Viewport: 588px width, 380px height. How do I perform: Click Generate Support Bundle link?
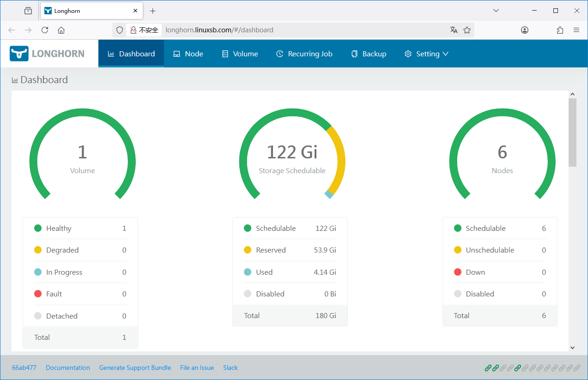[x=135, y=368]
